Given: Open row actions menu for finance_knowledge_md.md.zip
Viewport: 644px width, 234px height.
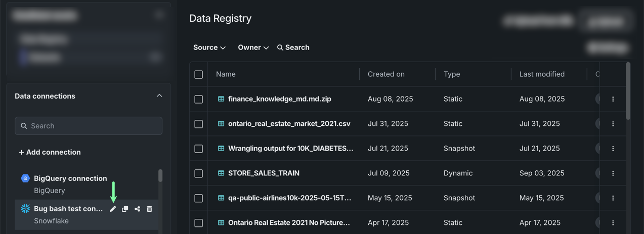Looking at the screenshot, I should click(613, 99).
